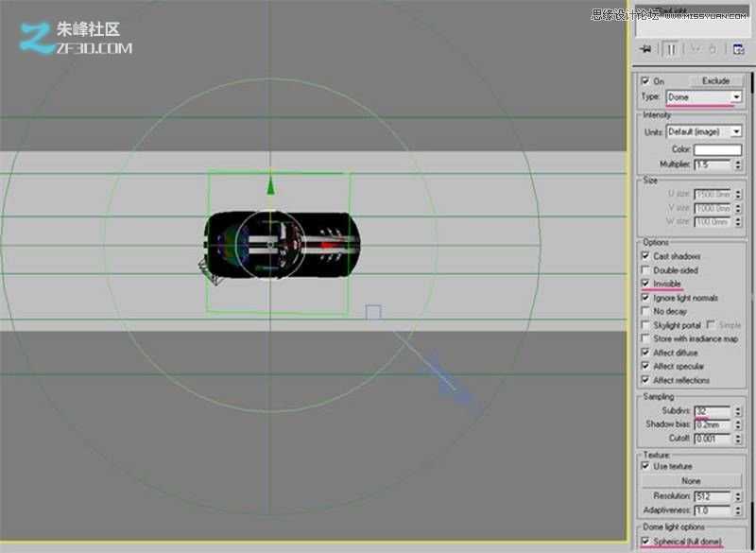Click the Adaptiveness spinner arrows

(738, 510)
